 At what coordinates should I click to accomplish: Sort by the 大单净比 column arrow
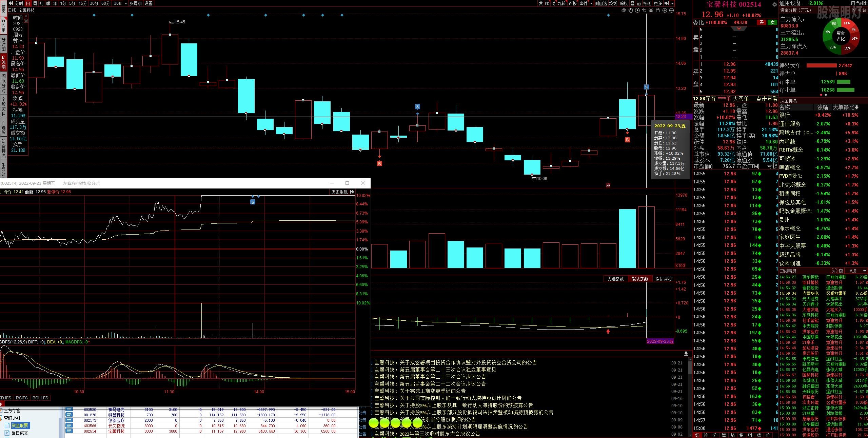[857, 107]
